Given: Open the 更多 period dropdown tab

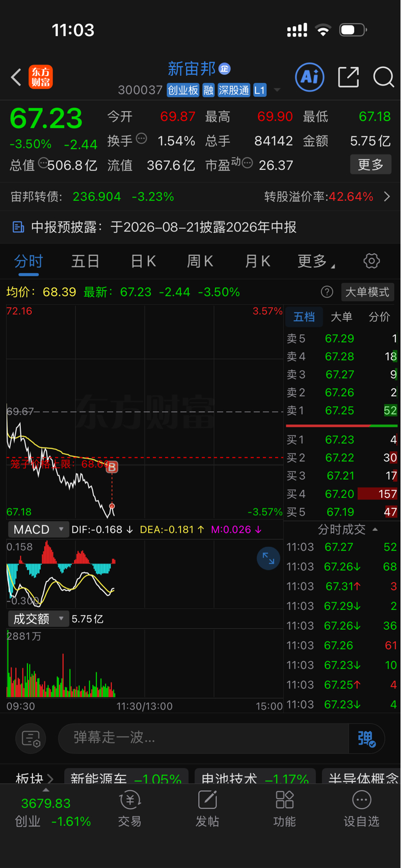Looking at the screenshot, I should tap(316, 261).
